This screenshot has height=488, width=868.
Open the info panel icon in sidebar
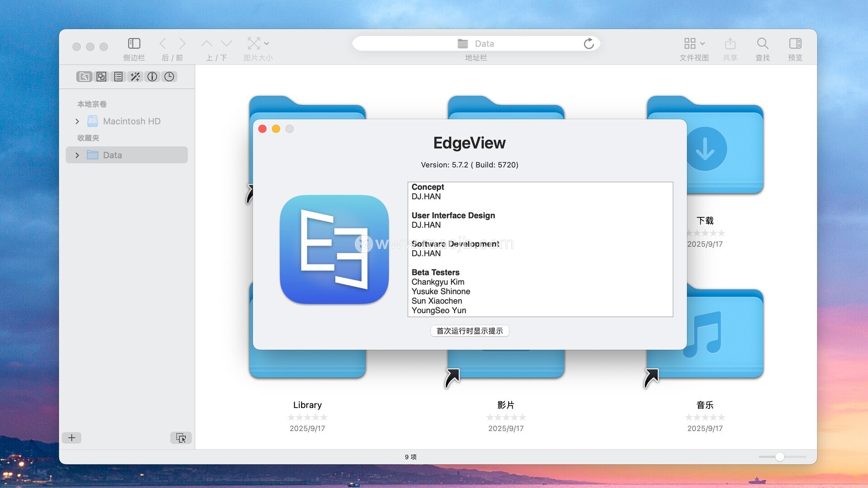click(x=152, y=77)
